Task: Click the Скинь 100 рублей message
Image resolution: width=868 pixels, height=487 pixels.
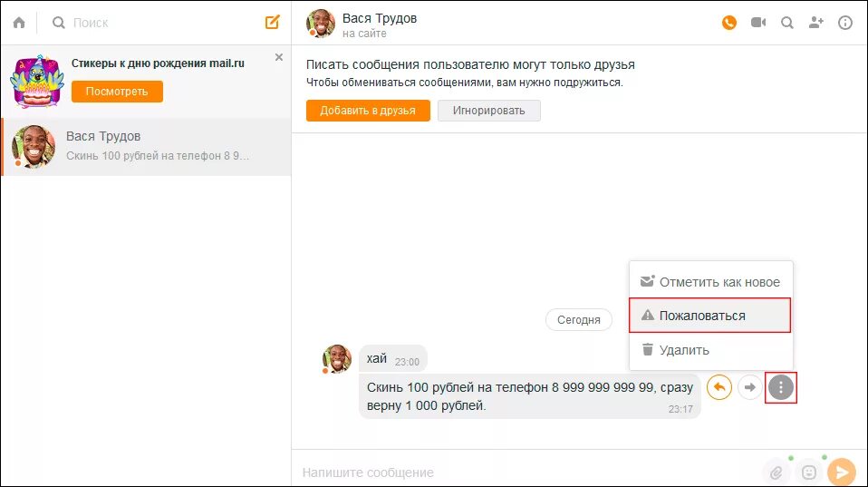Action: [x=530, y=396]
